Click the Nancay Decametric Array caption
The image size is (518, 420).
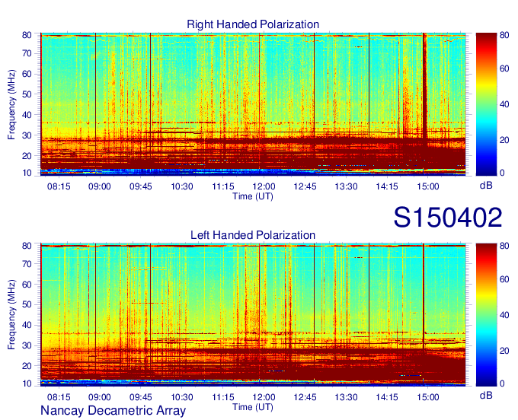113,411
